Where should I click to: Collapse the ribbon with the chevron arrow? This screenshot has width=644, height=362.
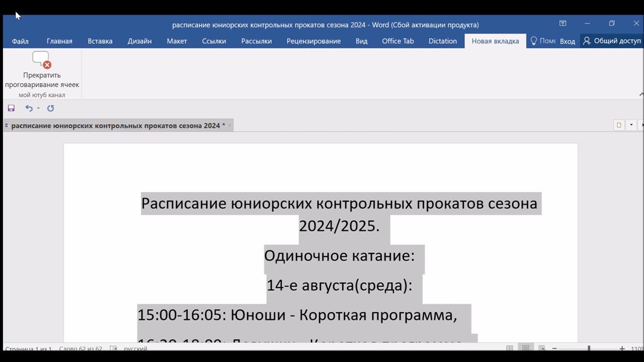tap(641, 95)
